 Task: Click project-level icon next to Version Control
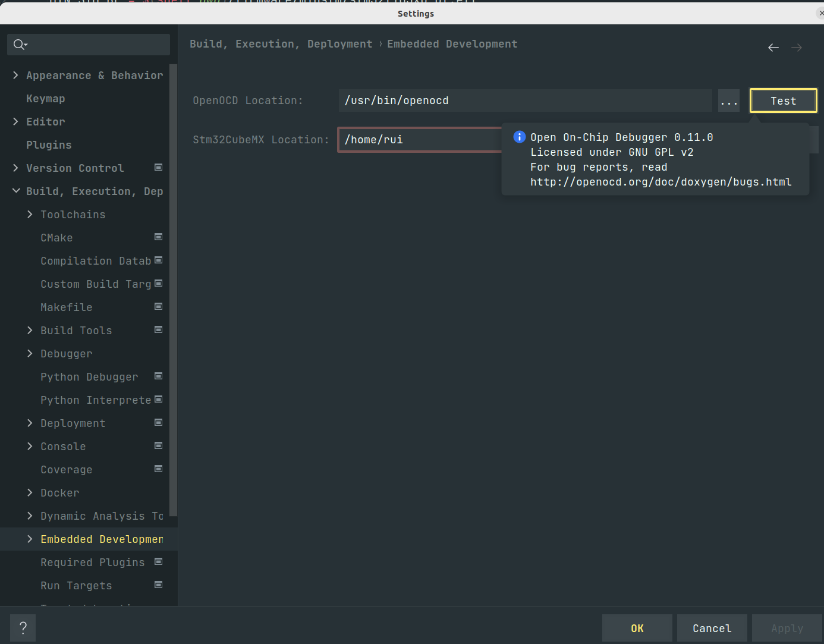tap(159, 168)
